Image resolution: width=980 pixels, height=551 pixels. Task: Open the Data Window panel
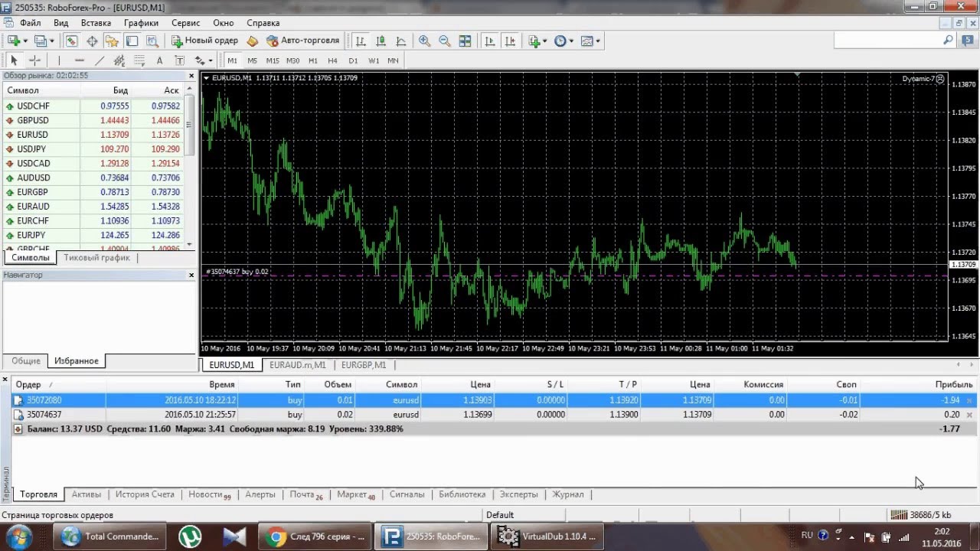(92, 41)
